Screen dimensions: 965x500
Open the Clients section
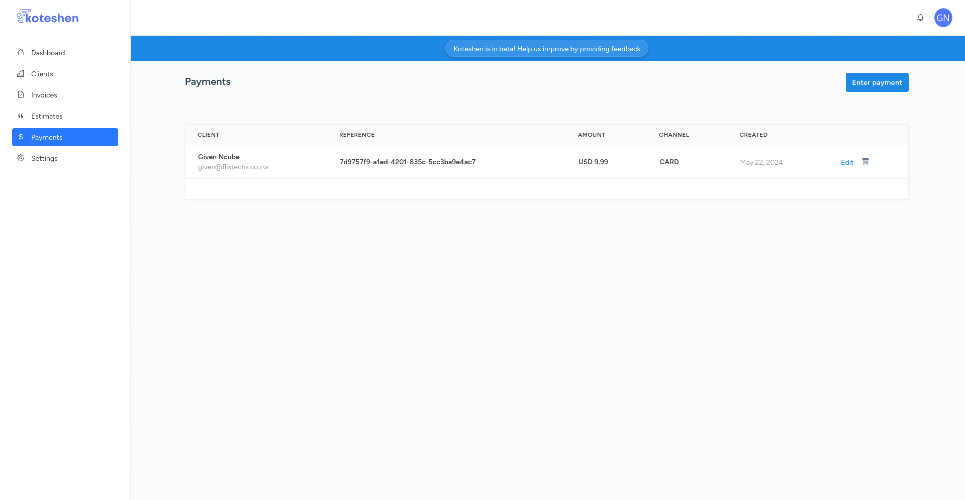(x=65, y=74)
